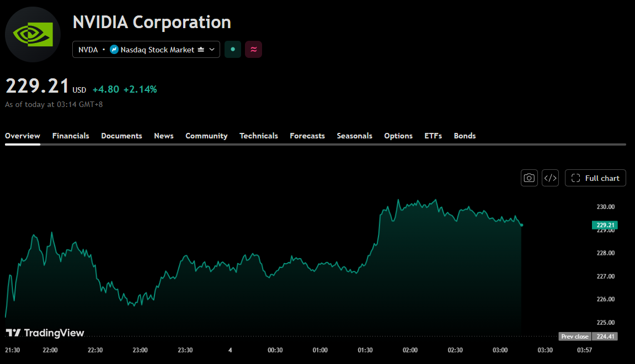Click the 23:00 time axis label

140,350
